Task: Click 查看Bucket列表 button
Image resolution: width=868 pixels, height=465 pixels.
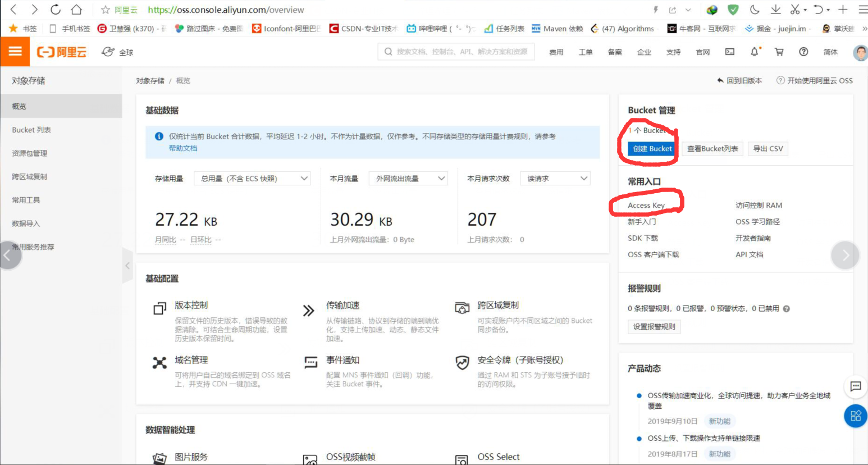Action: coord(712,149)
